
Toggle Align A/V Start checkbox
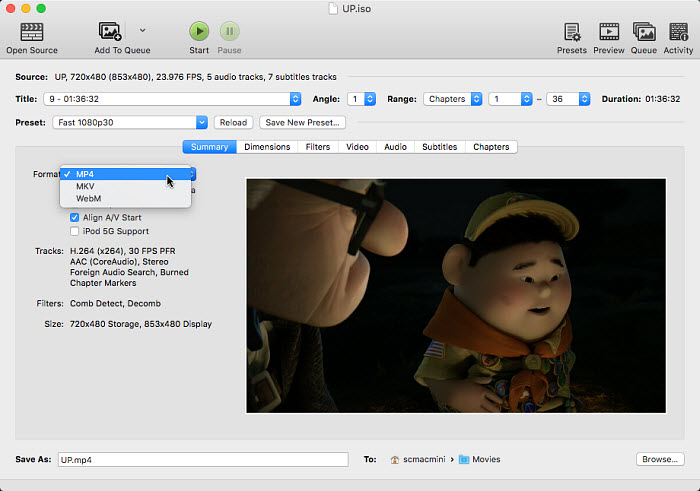(75, 217)
